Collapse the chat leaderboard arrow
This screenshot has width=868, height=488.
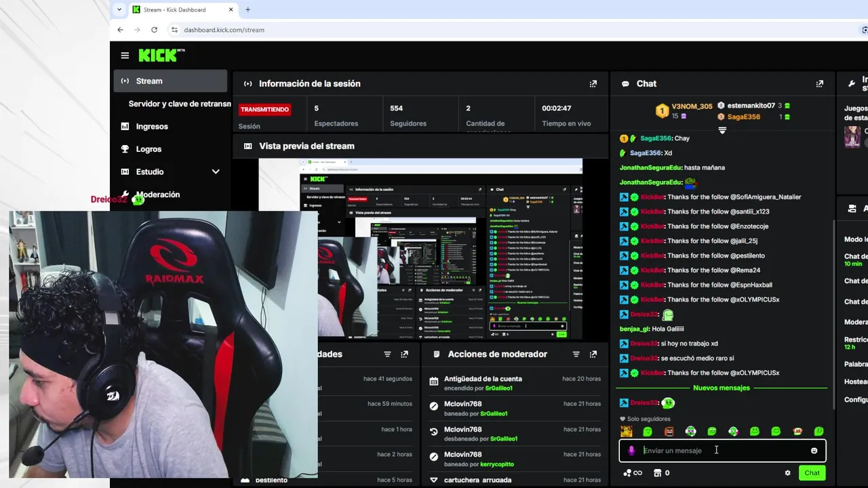[x=722, y=130]
